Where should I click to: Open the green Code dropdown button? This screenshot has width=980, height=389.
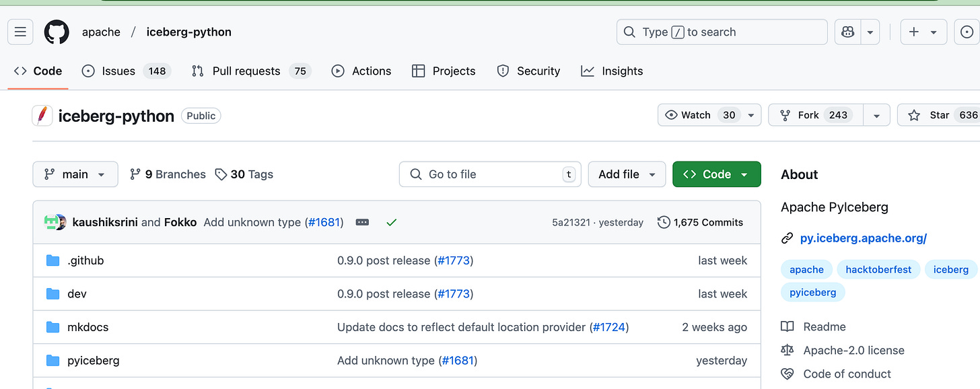point(717,174)
